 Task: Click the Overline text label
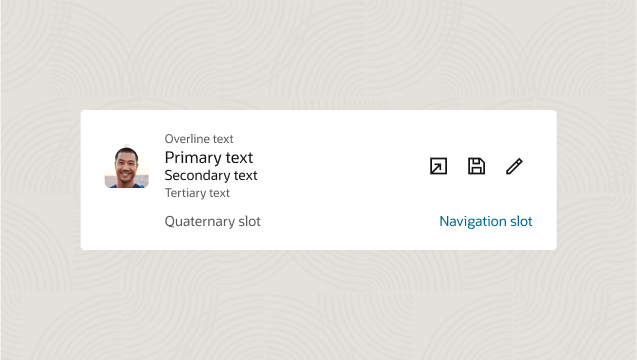199,139
